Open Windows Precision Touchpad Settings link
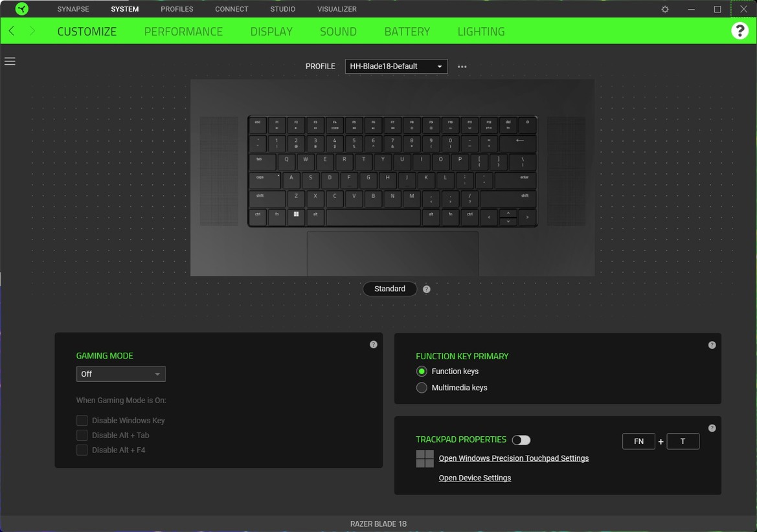This screenshot has width=757, height=532. (514, 458)
